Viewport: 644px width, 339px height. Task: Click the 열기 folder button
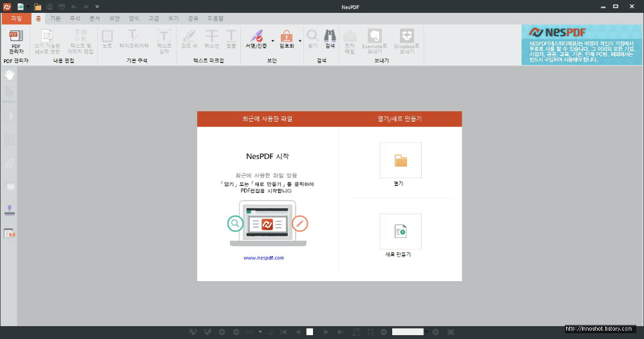401,160
